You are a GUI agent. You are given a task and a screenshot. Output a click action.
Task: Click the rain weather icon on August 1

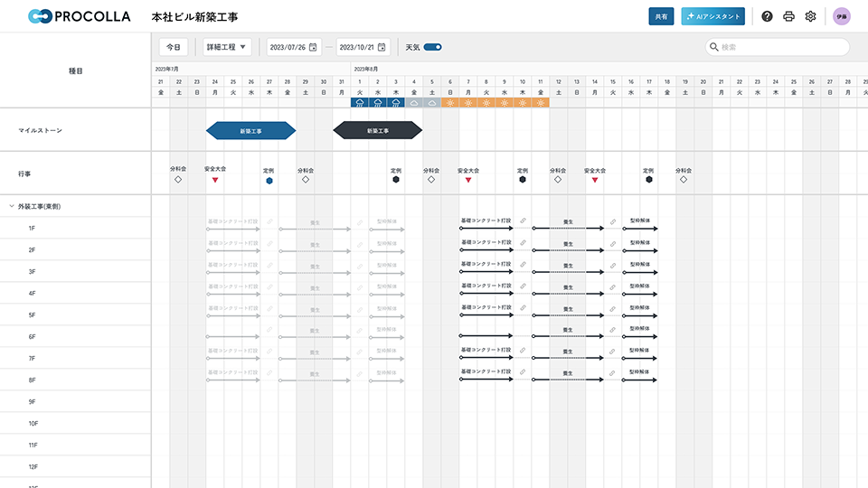click(x=360, y=103)
